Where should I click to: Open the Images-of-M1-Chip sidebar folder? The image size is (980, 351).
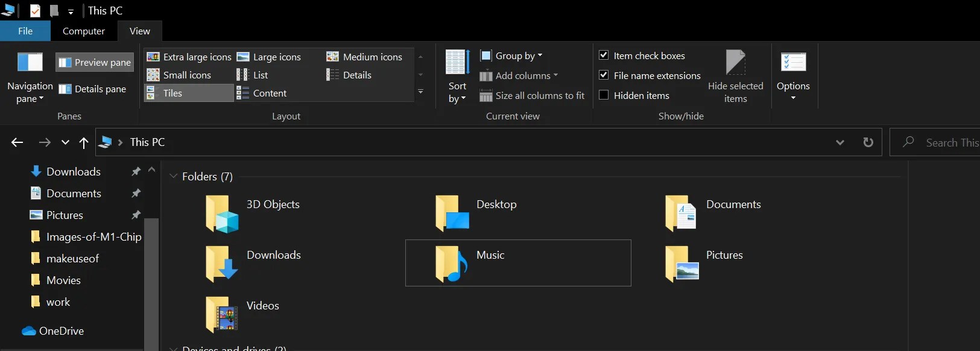[93, 237]
